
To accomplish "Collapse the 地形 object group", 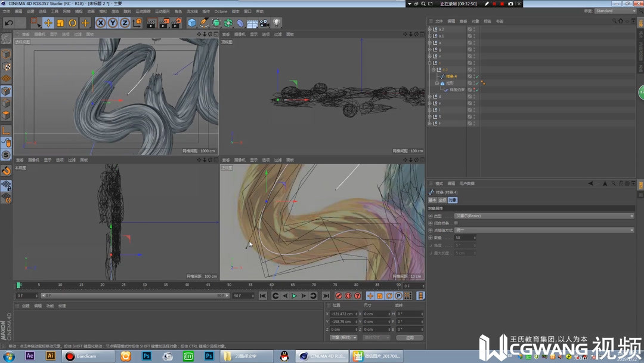I will coord(437,83).
